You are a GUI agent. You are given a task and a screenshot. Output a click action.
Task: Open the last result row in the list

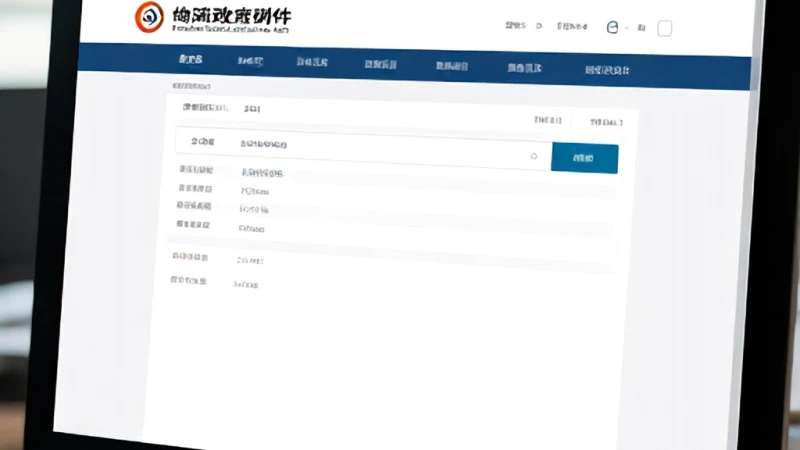392,283
